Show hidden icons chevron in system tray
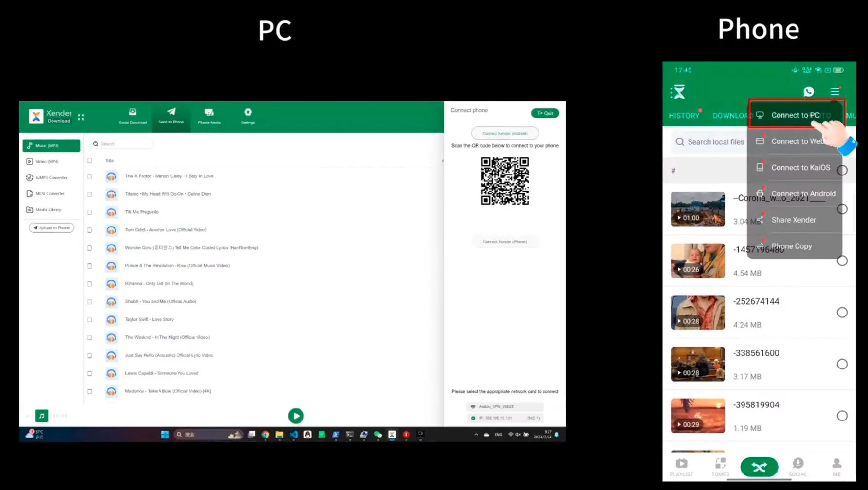Screen dimensions: 868x490 pos(476,435)
